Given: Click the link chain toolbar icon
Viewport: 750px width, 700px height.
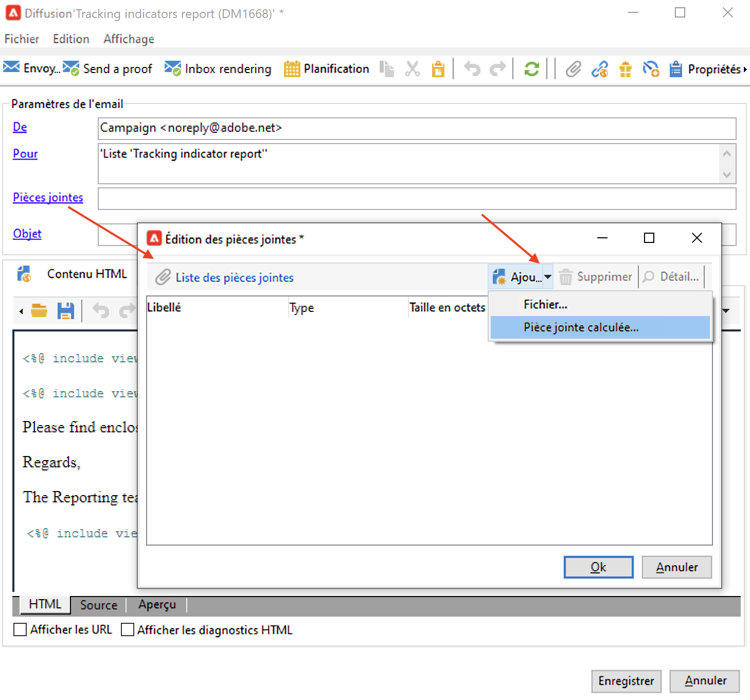Looking at the screenshot, I should [x=599, y=68].
